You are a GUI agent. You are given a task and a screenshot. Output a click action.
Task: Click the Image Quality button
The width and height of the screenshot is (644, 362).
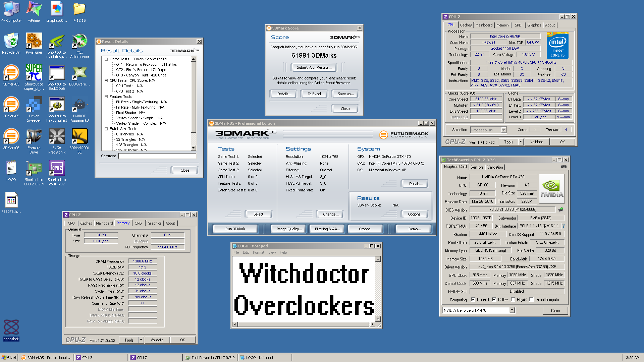(x=289, y=229)
